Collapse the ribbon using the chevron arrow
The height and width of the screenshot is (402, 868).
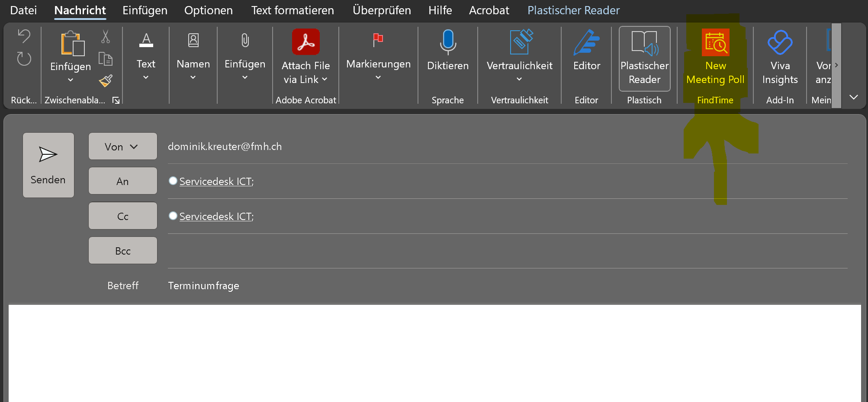[x=853, y=97]
